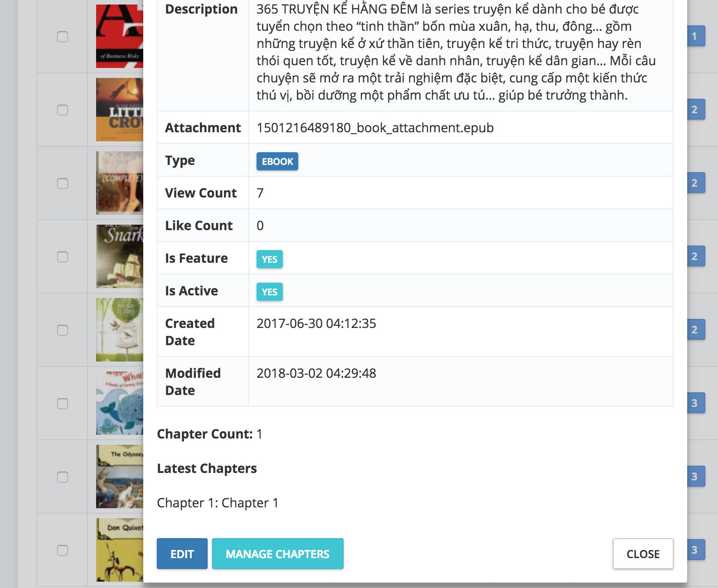The image size is (718, 588).
Task: Open the whale book cover thumbnail
Action: point(120,403)
